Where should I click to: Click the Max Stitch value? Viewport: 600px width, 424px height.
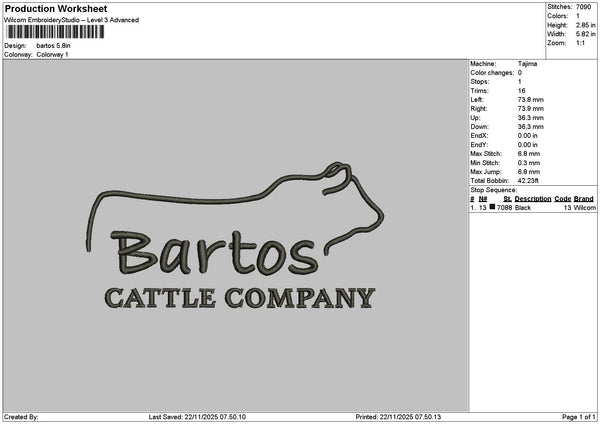(x=529, y=153)
